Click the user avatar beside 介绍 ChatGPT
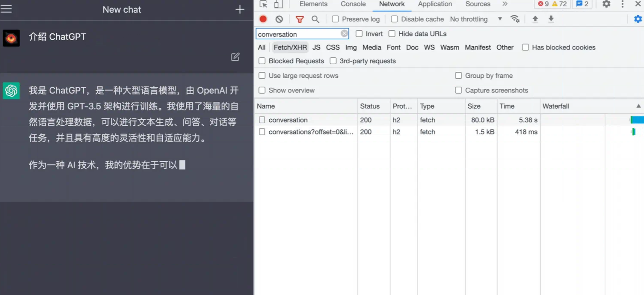Image resolution: width=644 pixels, height=295 pixels. pyautogui.click(x=11, y=38)
